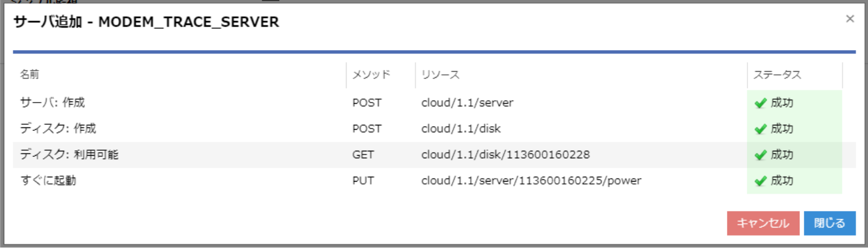Close the dialog with the X icon
Screen dimensions: 868x248
click(850, 19)
